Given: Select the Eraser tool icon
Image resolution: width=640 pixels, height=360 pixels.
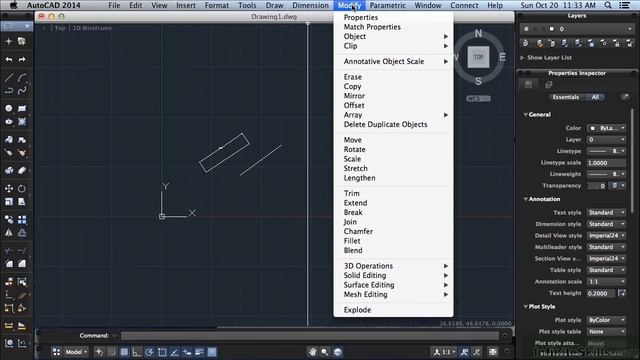Looking at the screenshot, I should pos(22,171).
